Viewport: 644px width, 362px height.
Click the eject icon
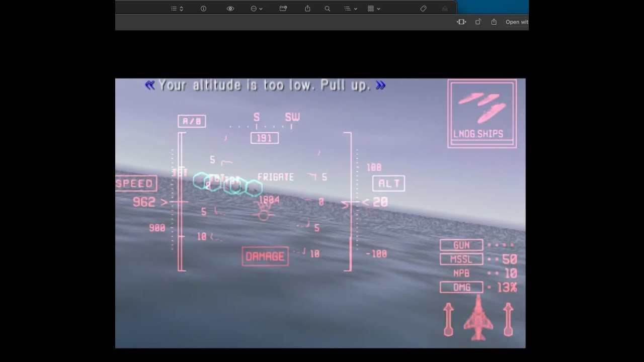click(x=445, y=9)
